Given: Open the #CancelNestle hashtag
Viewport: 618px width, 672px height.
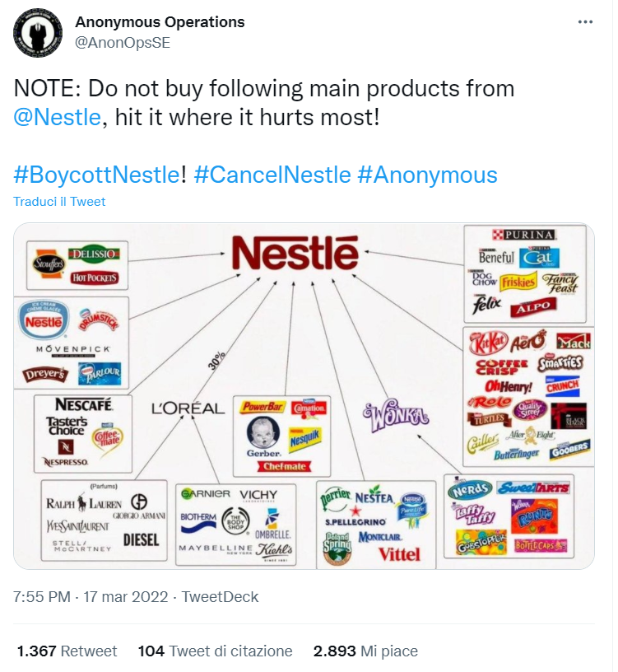Looking at the screenshot, I should click(272, 175).
